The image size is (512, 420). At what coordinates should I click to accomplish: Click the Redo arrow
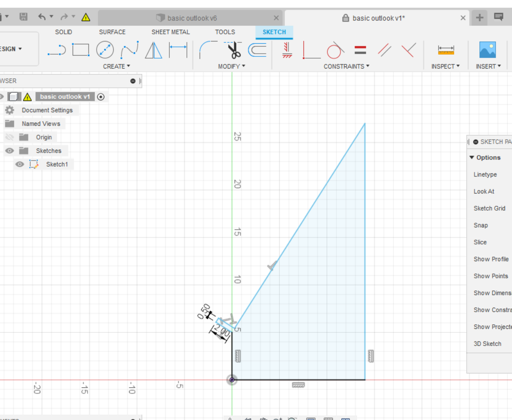click(64, 17)
